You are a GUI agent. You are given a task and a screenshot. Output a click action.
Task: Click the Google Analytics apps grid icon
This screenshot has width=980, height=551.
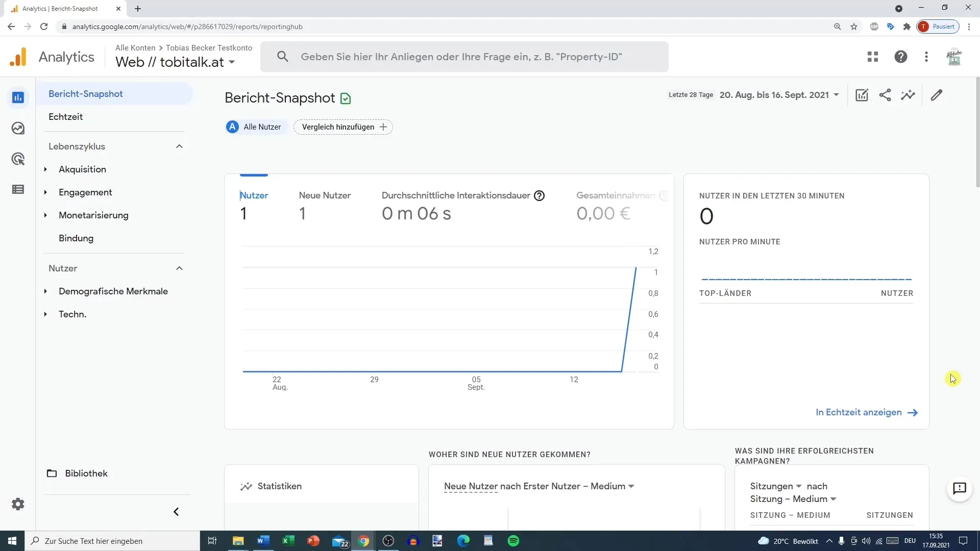(x=872, y=57)
